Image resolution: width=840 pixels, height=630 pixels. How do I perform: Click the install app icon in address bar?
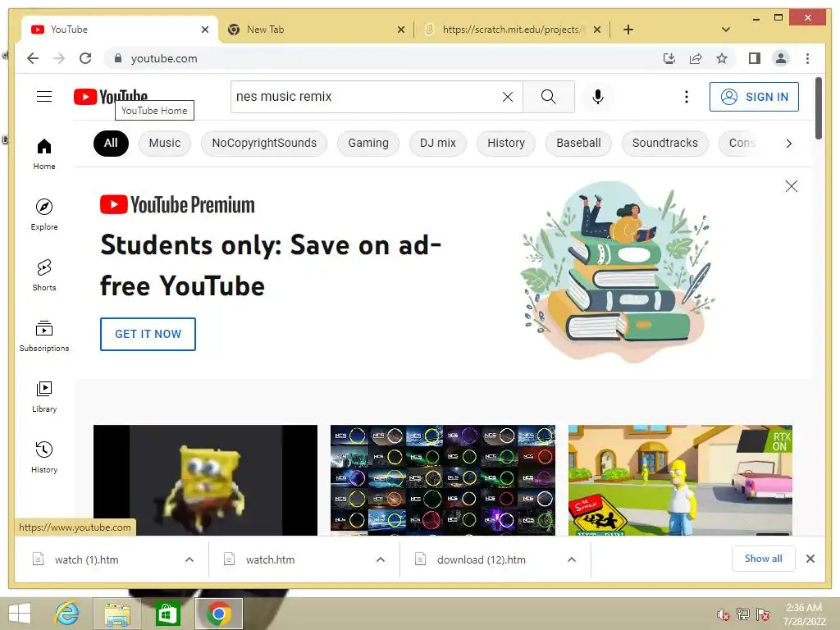click(669, 58)
